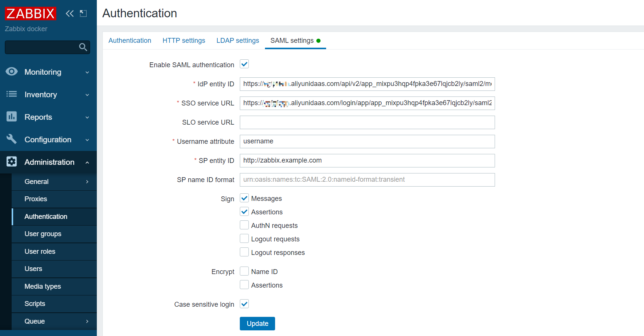Click the search magnifier icon
This screenshot has height=336, width=644.
coord(83,47)
